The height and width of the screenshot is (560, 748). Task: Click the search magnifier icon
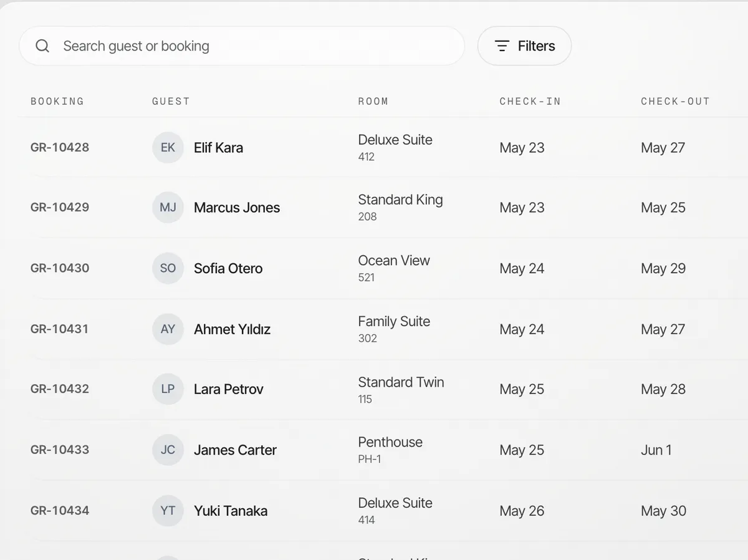(42, 46)
